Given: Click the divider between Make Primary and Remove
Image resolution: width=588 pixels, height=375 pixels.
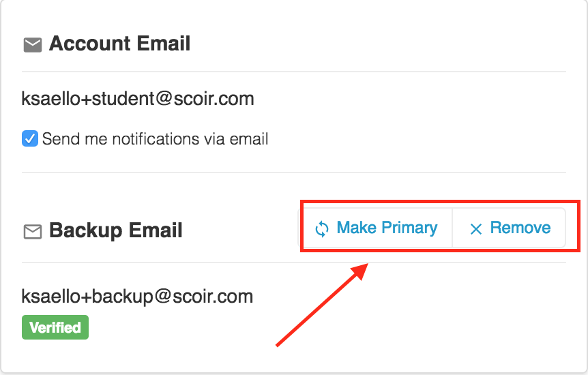Looking at the screenshot, I should point(452,228).
